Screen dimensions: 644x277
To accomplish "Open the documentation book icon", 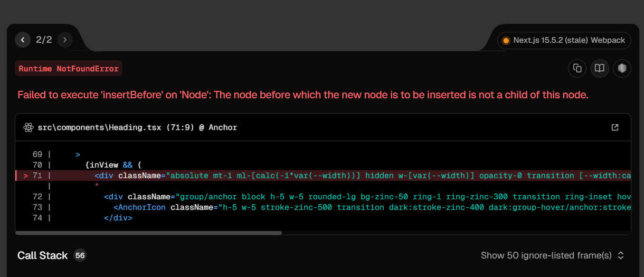I will (600, 68).
